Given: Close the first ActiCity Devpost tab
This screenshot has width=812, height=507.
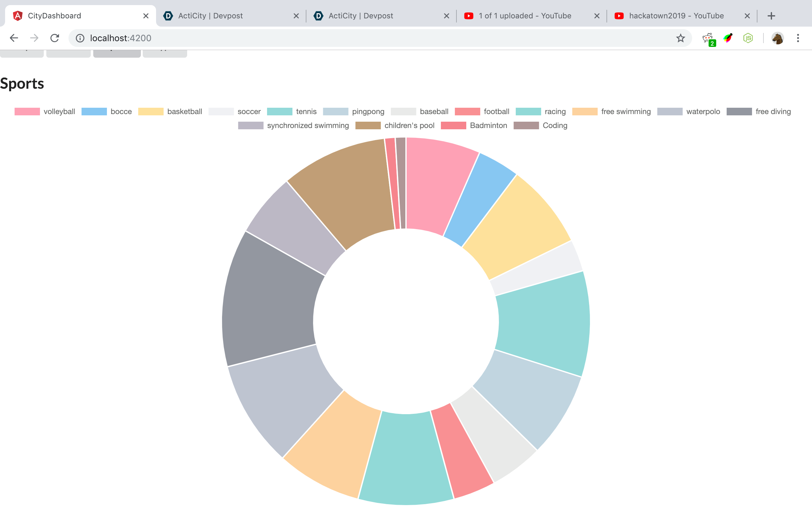Looking at the screenshot, I should [x=296, y=16].
